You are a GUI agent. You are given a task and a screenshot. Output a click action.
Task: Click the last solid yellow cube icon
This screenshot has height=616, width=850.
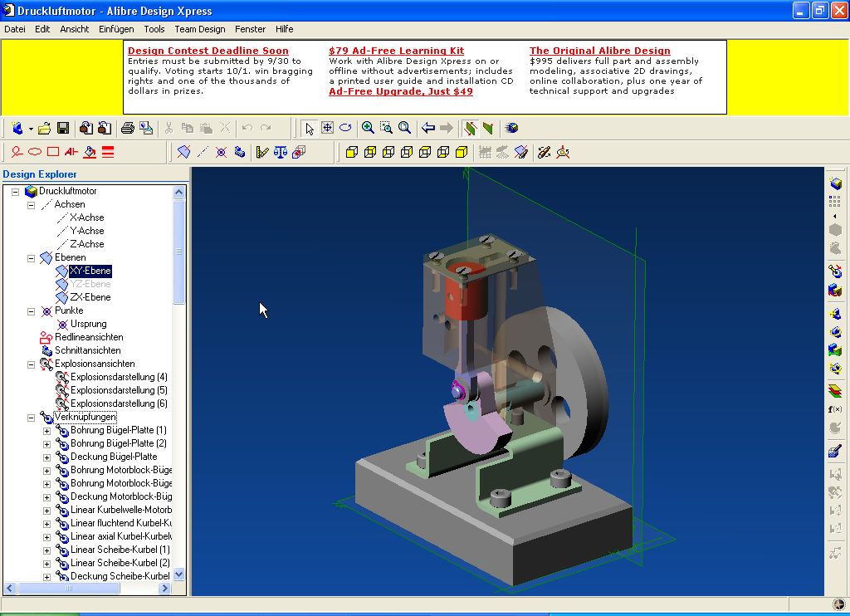pyautogui.click(x=462, y=153)
